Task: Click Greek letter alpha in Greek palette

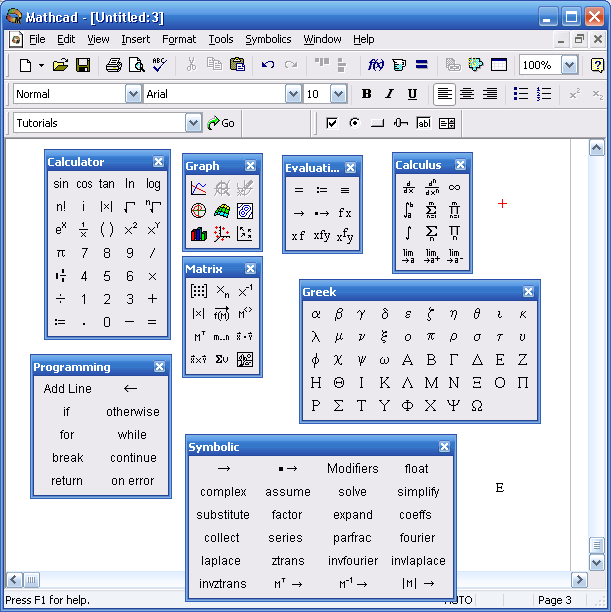Action: (x=316, y=314)
